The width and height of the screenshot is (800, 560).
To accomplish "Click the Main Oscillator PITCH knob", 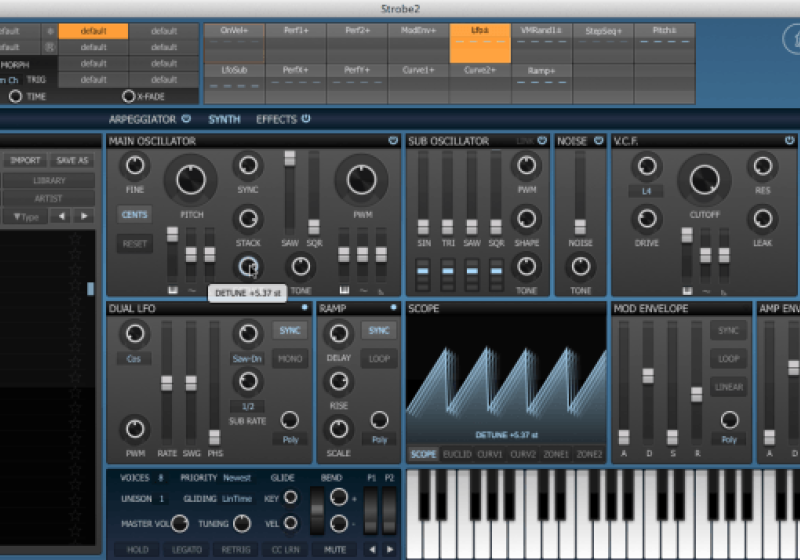I will point(189,179).
